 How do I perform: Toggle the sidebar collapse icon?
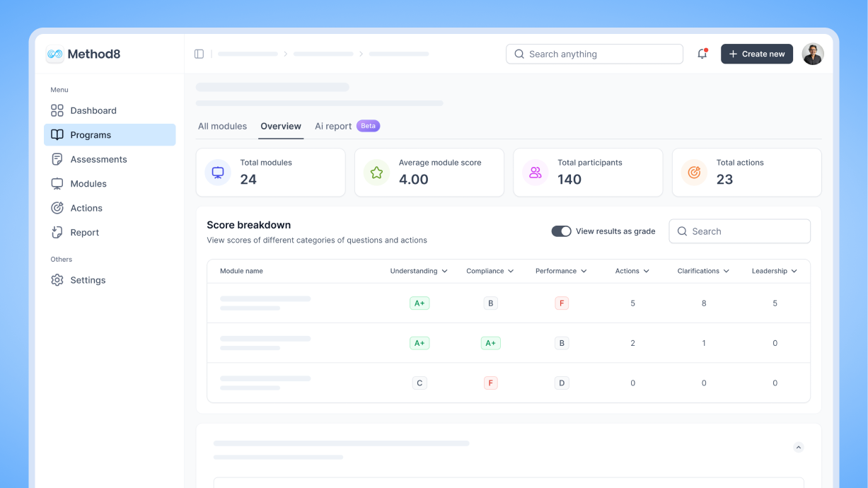pyautogui.click(x=199, y=54)
